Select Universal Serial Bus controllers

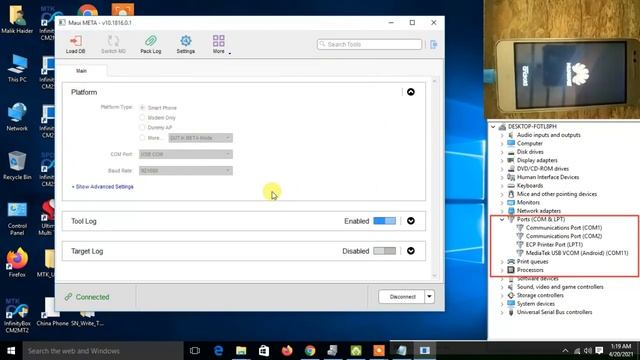coord(554,312)
